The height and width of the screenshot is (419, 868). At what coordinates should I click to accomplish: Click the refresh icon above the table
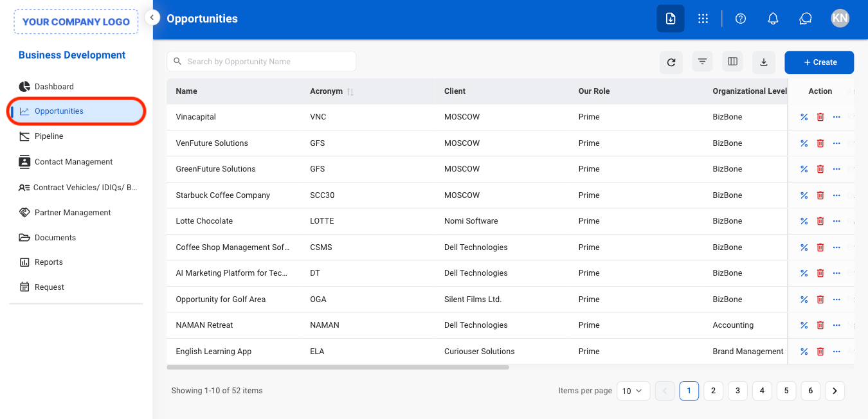point(671,62)
